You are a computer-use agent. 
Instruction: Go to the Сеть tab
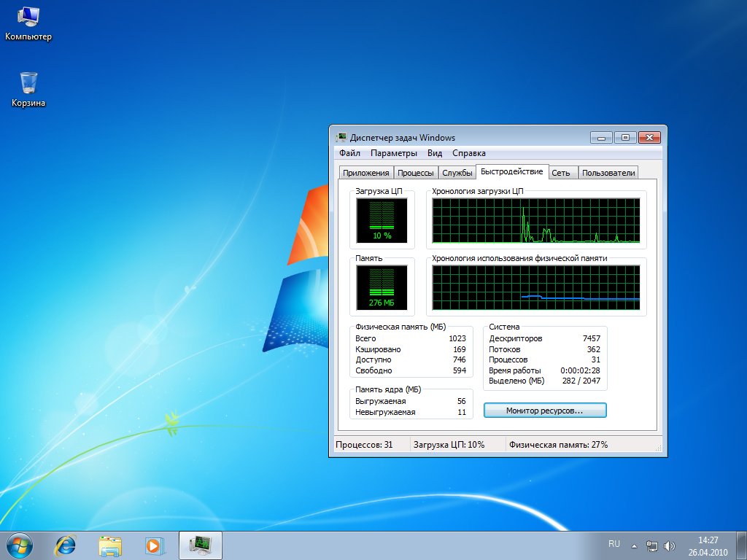[x=561, y=173]
